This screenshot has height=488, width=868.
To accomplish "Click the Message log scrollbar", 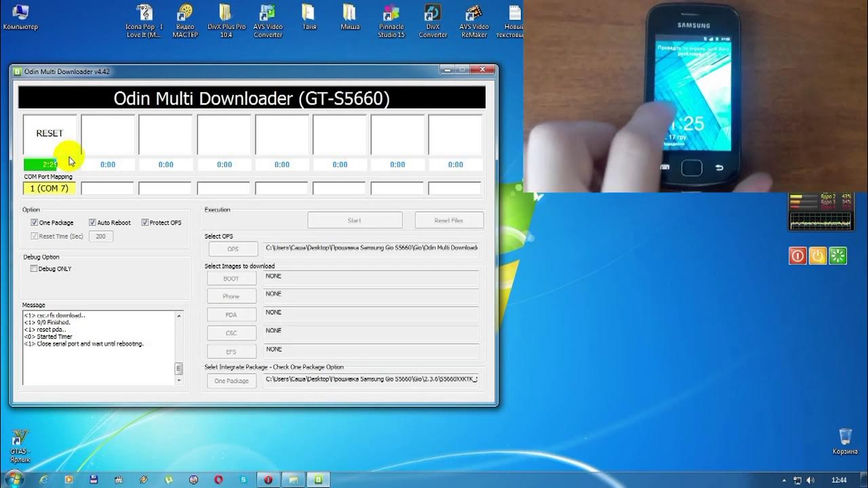I will [179, 348].
